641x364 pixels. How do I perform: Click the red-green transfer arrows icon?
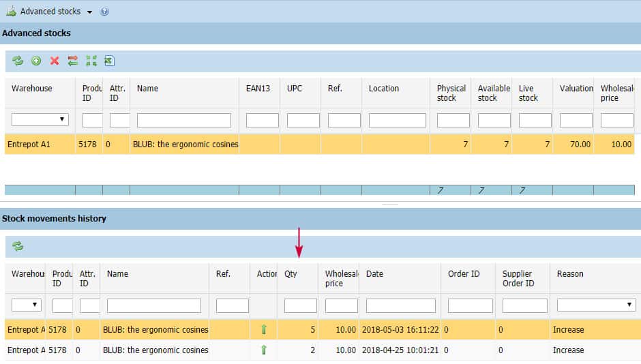click(x=73, y=61)
